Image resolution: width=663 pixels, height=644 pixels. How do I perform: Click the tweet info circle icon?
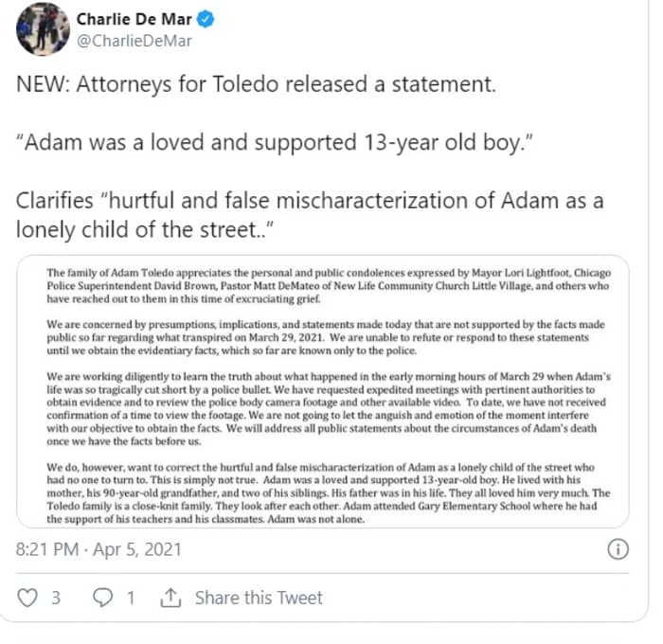click(616, 549)
